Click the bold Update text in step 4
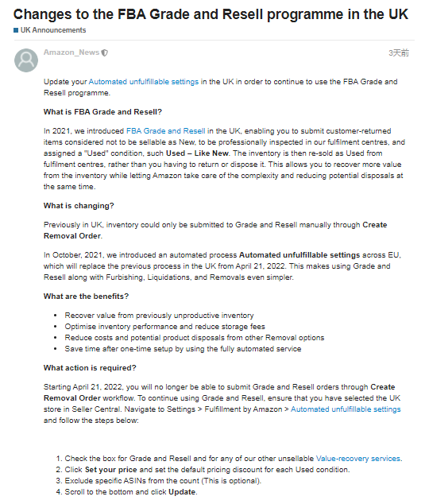The image size is (425, 504). [x=182, y=492]
